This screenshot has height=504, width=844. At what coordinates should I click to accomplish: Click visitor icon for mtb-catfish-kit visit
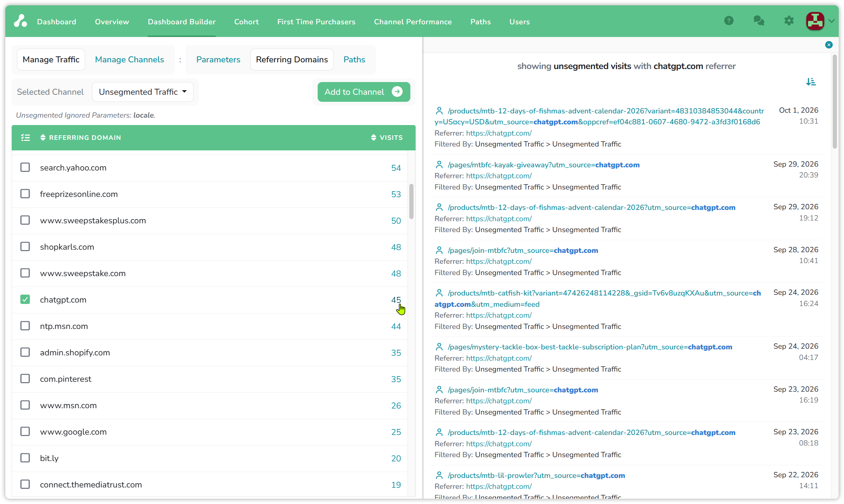[439, 293]
